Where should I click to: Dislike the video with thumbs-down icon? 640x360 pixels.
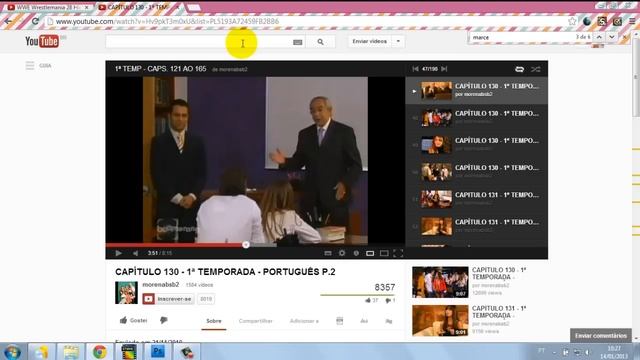[164, 320]
